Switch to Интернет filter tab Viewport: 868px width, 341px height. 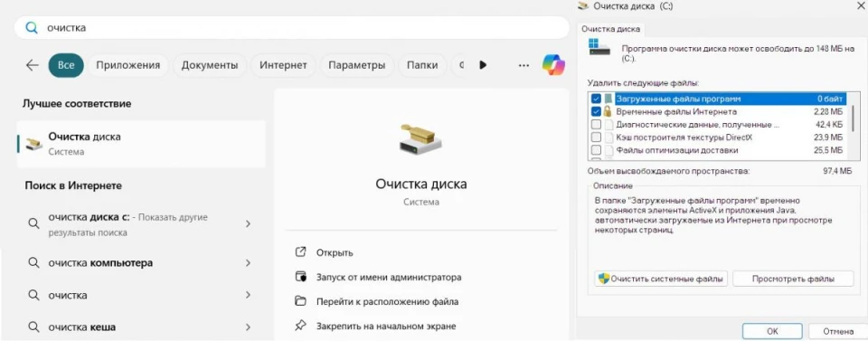[x=283, y=65]
